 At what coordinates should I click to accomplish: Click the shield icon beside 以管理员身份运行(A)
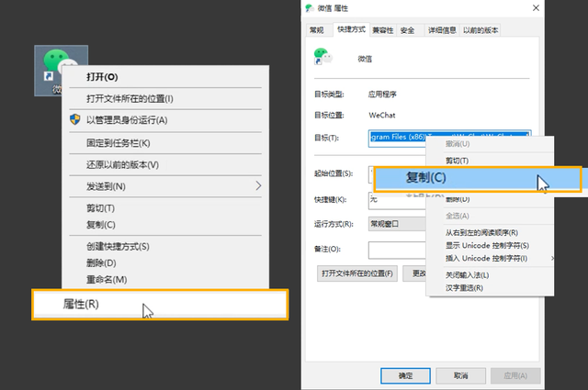coord(75,119)
